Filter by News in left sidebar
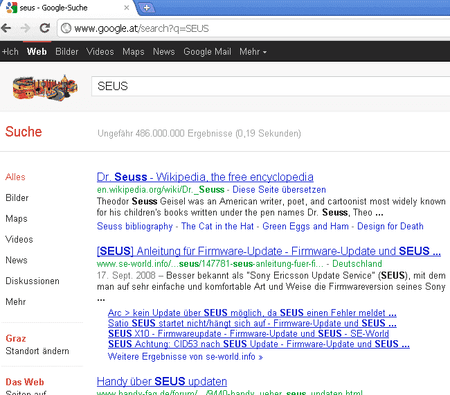 16,260
